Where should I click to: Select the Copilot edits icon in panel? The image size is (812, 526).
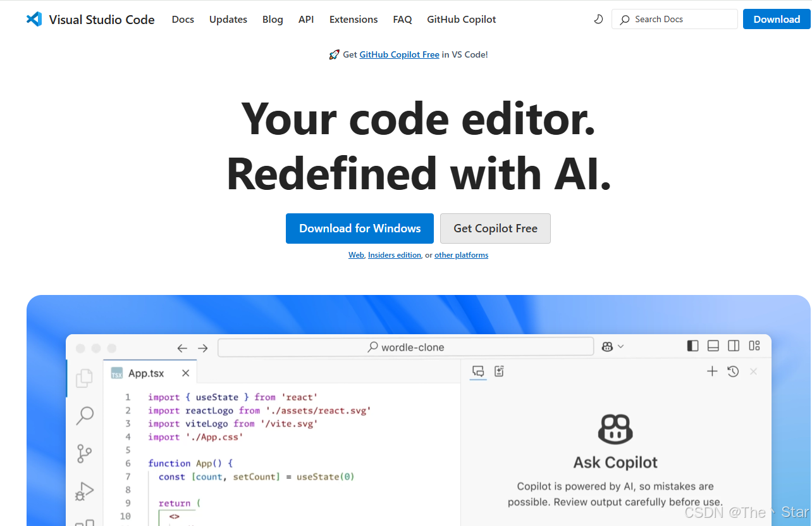tap(499, 372)
